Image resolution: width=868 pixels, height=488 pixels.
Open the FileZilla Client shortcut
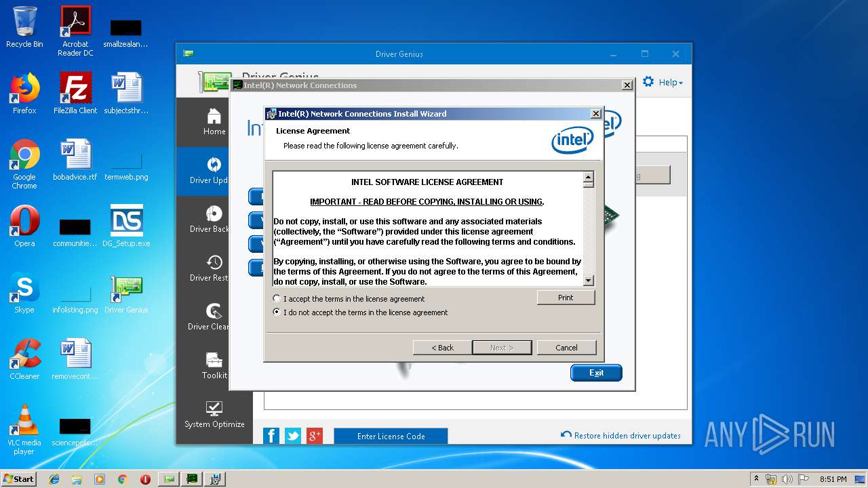75,94
